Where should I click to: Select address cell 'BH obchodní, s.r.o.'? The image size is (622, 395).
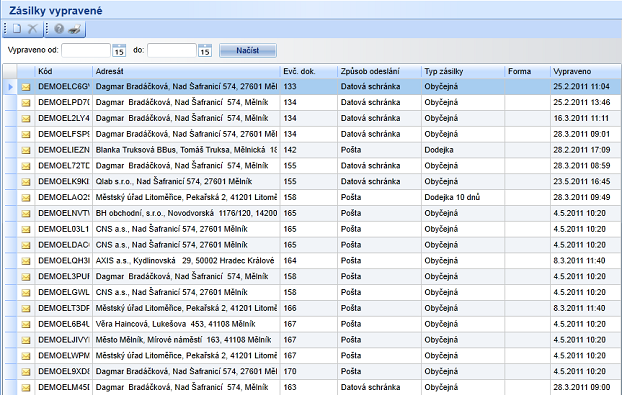(186, 213)
